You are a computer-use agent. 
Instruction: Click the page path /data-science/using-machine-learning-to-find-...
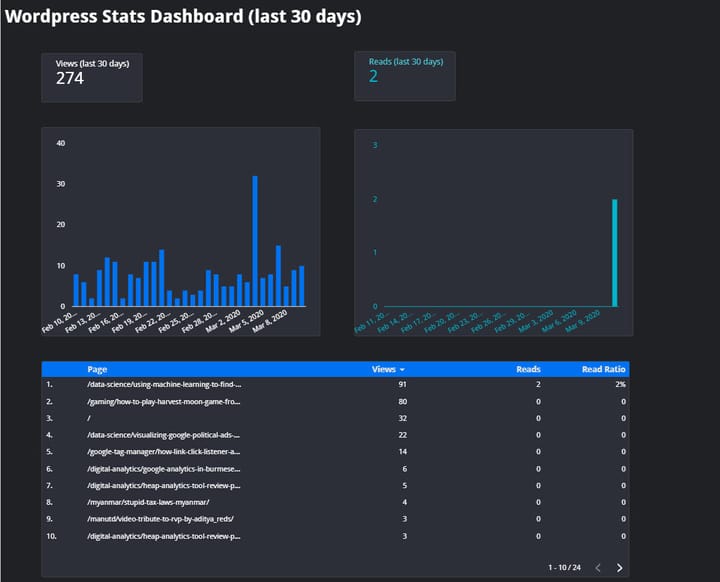[164, 384]
